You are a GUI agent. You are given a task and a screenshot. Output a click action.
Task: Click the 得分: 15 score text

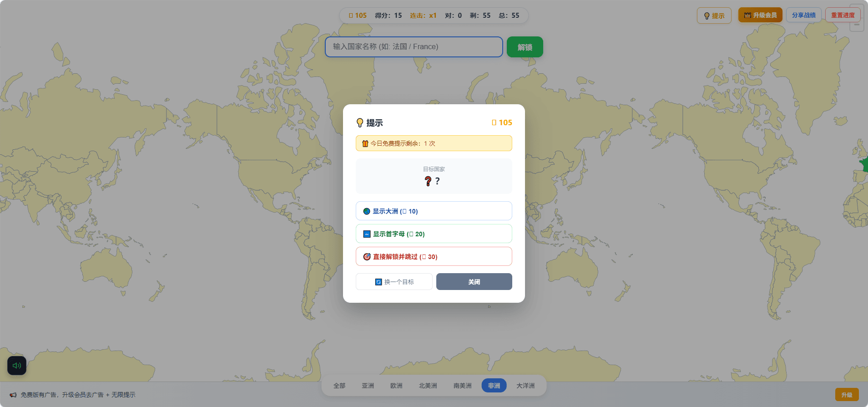[x=389, y=15]
